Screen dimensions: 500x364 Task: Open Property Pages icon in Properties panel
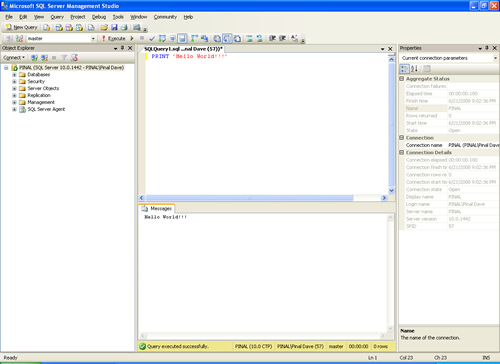click(x=427, y=69)
